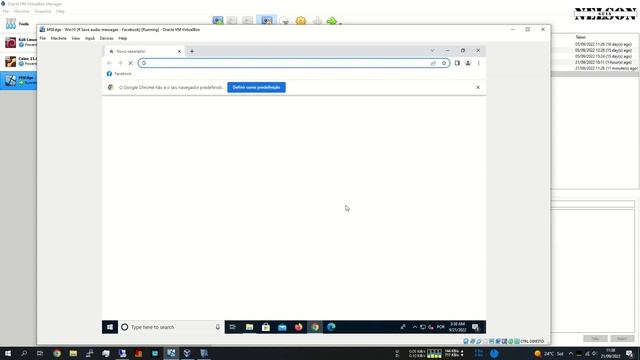Open host File Explorer taskbar icon
Image resolution: width=640 pixels, height=360 pixels.
tap(73, 353)
